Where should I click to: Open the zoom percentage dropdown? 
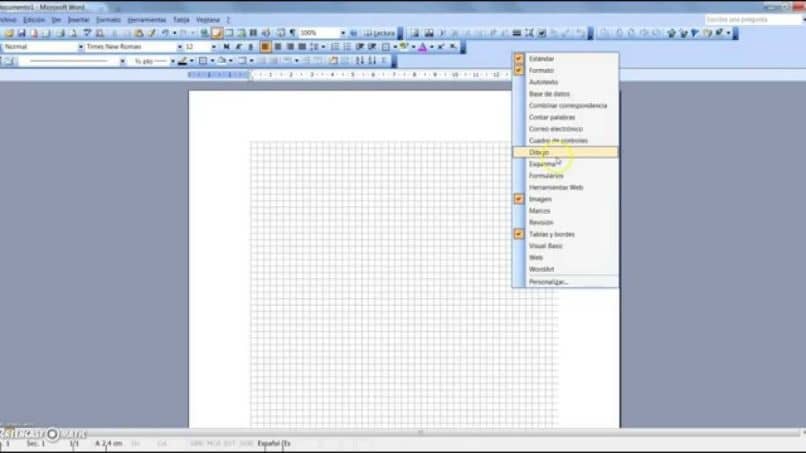(x=343, y=33)
